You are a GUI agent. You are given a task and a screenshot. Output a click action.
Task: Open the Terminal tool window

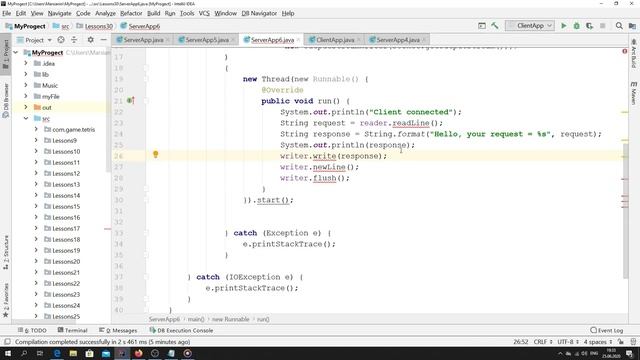pos(72,330)
